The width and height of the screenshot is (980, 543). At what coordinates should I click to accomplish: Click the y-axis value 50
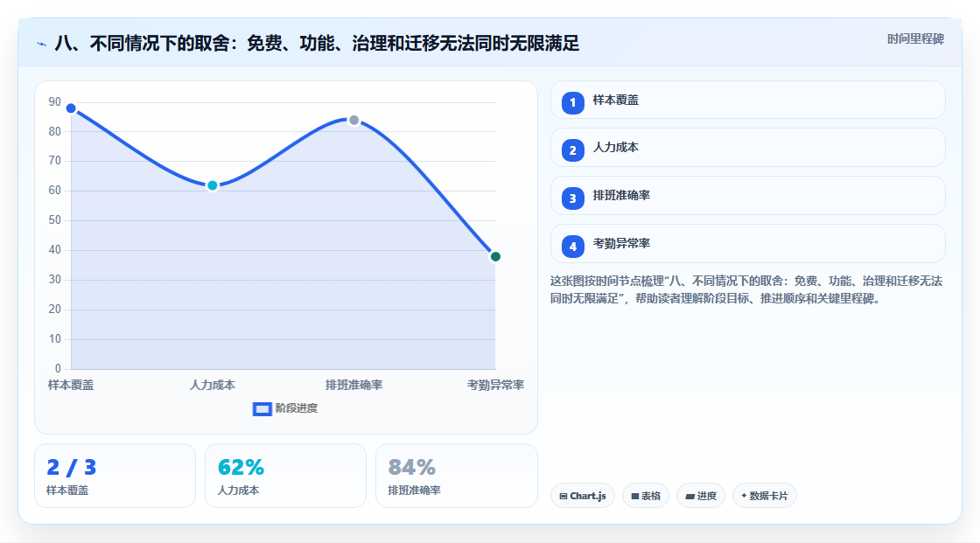[x=55, y=220]
